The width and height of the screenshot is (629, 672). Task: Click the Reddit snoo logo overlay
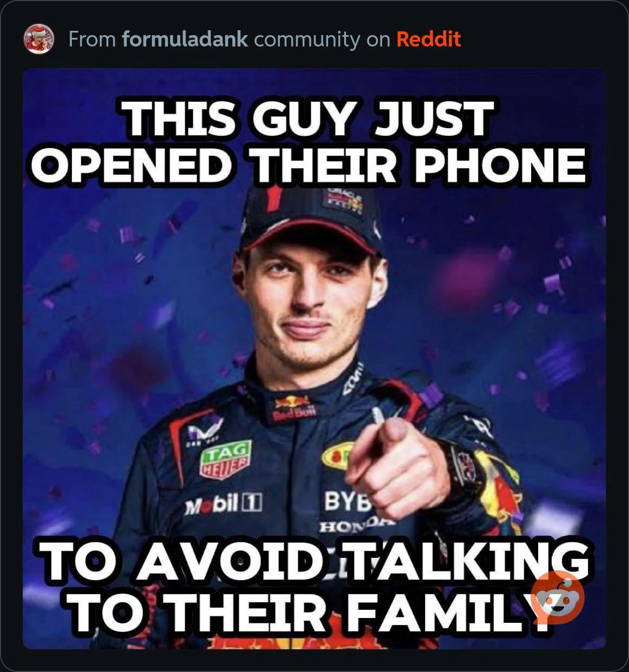pos(558,597)
